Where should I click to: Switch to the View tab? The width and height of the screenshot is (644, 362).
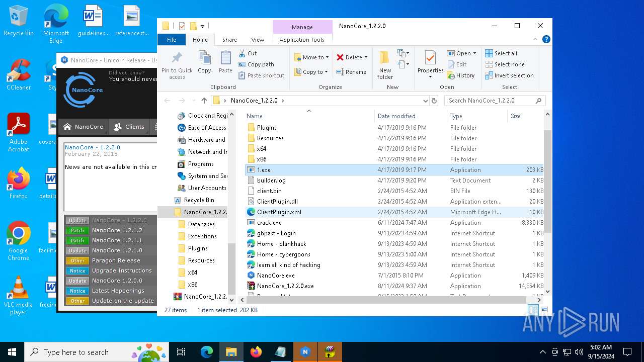click(258, 40)
